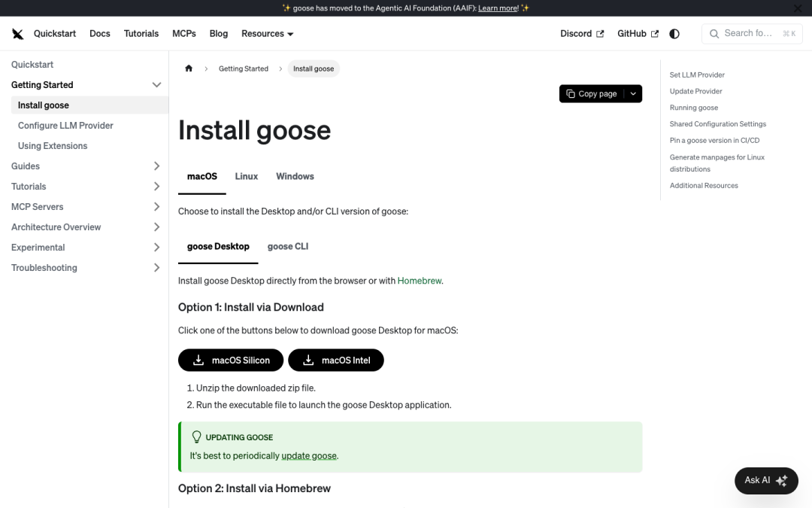Open Quickstart in top navigation
Image resolution: width=812 pixels, height=508 pixels.
[55, 34]
